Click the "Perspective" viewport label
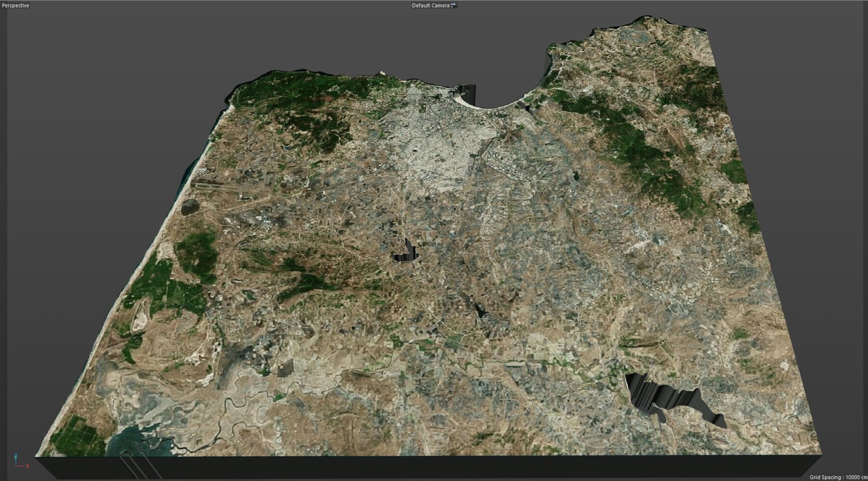Image resolution: width=868 pixels, height=481 pixels. pyautogui.click(x=15, y=5)
